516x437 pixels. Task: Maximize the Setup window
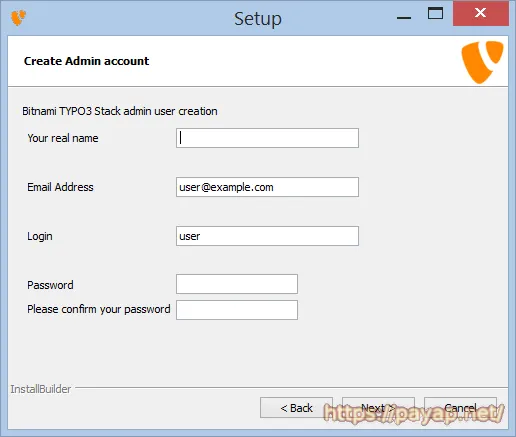click(435, 13)
